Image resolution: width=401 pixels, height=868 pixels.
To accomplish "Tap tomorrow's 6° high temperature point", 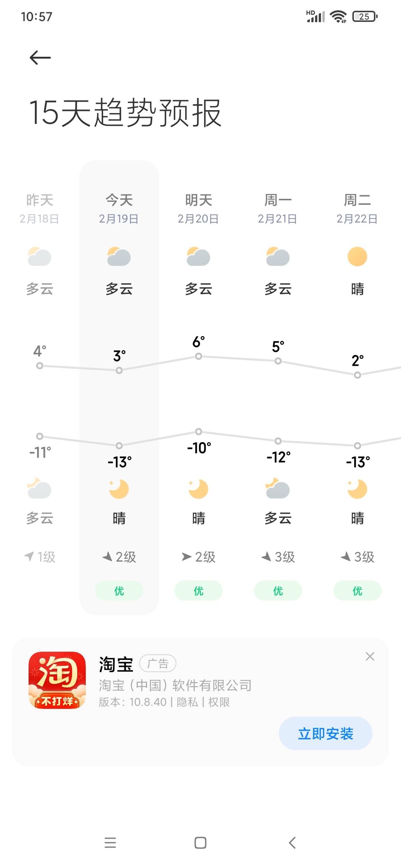I will point(199,356).
